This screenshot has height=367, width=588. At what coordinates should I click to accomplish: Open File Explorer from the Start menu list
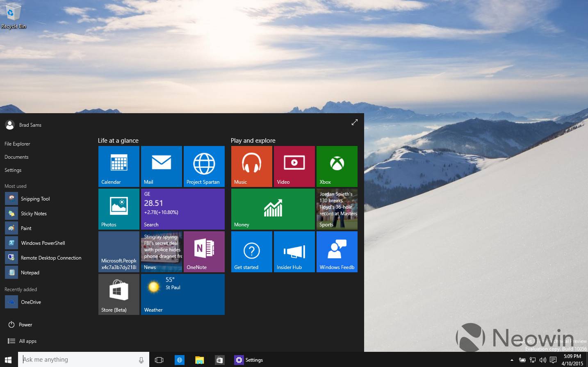(x=17, y=144)
